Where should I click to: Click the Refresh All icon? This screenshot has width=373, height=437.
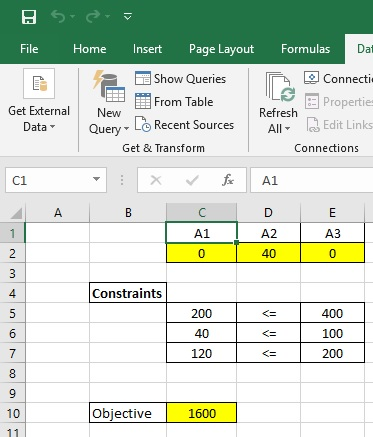click(x=281, y=87)
